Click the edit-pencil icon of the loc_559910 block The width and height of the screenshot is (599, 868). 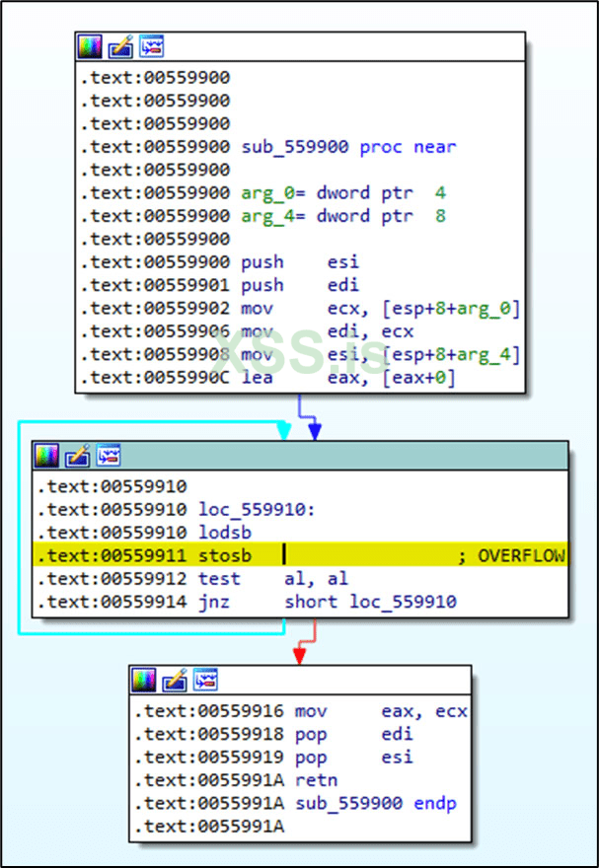pos(78,456)
